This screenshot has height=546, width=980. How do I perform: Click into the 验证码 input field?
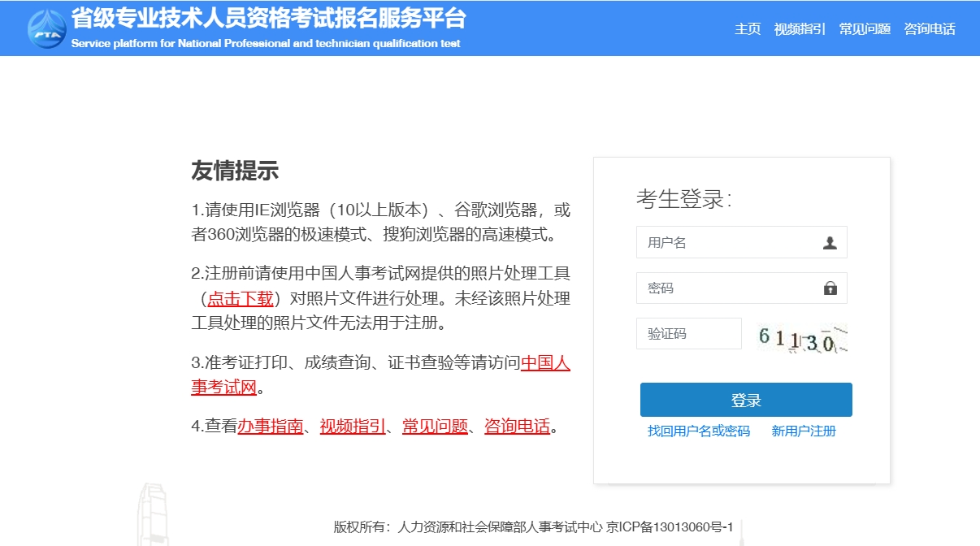(688, 334)
